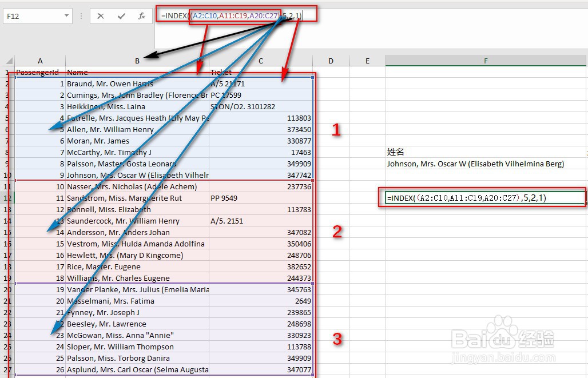Image resolution: width=588 pixels, height=378 pixels.
Task: Select column F header
Action: 486,61
